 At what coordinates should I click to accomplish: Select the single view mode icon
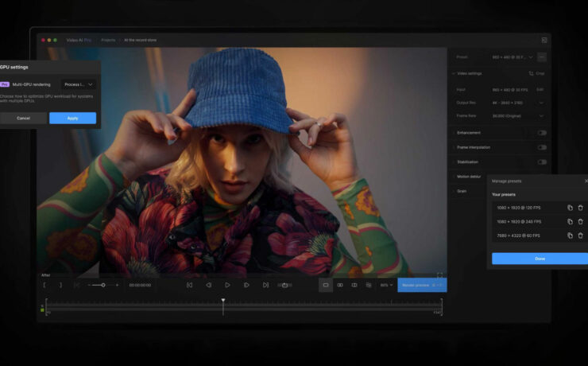tap(326, 285)
